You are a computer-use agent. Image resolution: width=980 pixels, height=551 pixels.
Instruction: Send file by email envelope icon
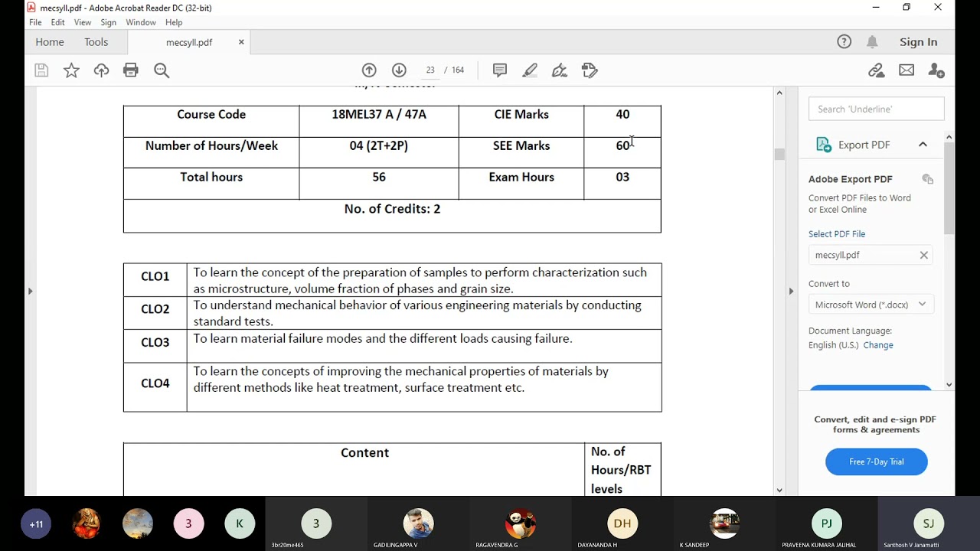coord(906,70)
